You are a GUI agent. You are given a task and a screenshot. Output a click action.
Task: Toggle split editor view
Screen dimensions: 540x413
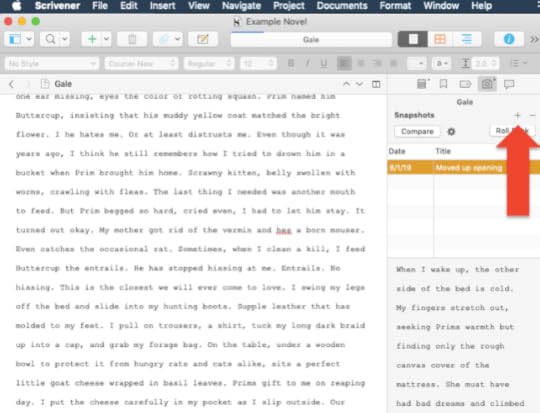(x=376, y=84)
